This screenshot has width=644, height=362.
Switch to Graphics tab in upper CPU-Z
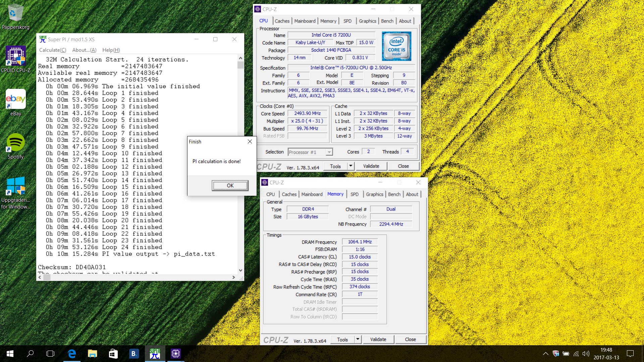coord(368,21)
